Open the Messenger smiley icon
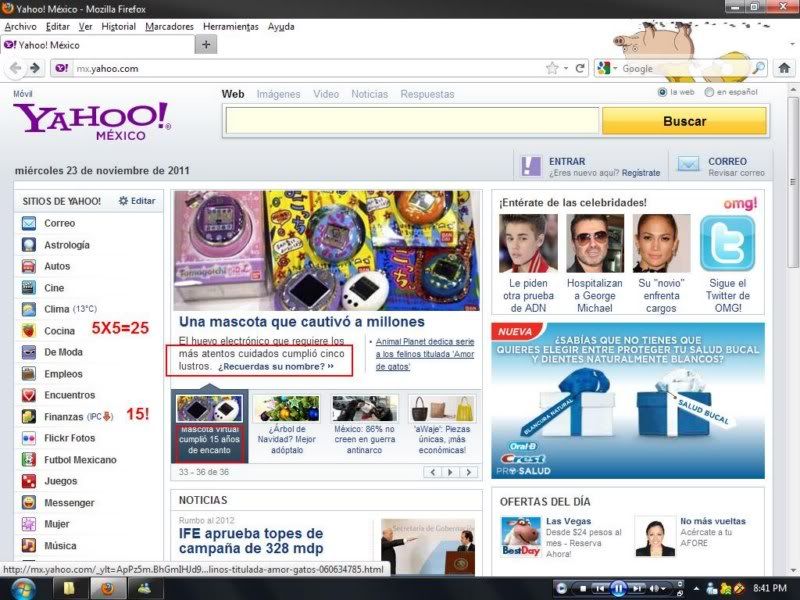This screenshot has height=600, width=800. click(29, 503)
